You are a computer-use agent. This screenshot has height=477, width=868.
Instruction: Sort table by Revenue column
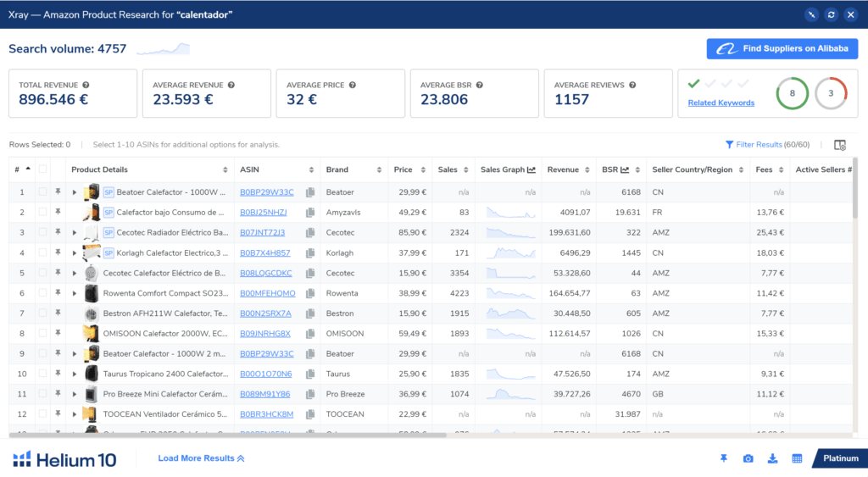point(587,170)
